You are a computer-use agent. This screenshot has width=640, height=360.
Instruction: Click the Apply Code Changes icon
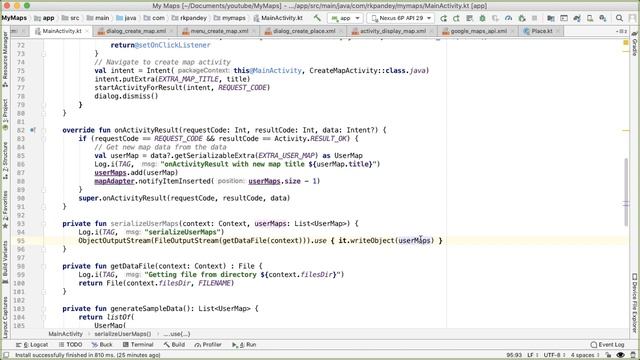469,18
